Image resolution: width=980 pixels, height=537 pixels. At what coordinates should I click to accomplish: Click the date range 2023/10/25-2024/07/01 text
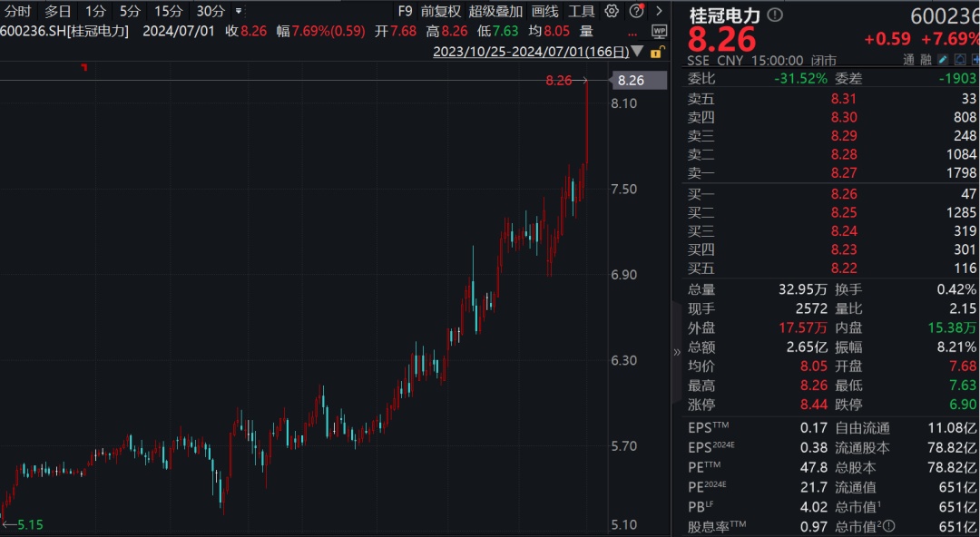point(530,52)
